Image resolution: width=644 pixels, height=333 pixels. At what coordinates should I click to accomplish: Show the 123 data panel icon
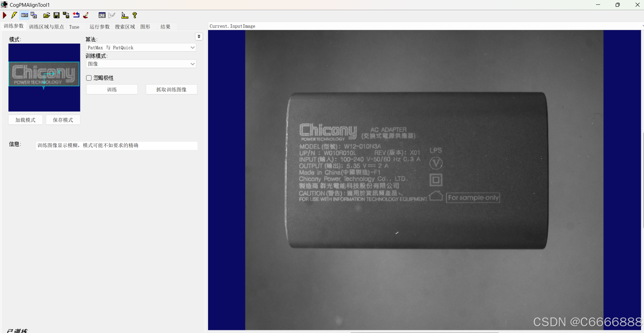(102, 15)
